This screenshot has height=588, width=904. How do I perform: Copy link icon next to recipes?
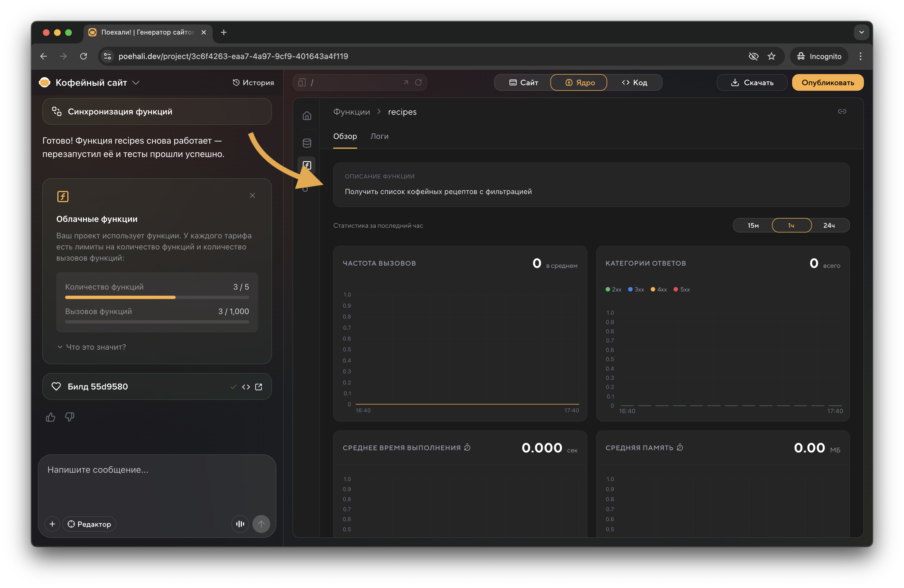pos(842,111)
